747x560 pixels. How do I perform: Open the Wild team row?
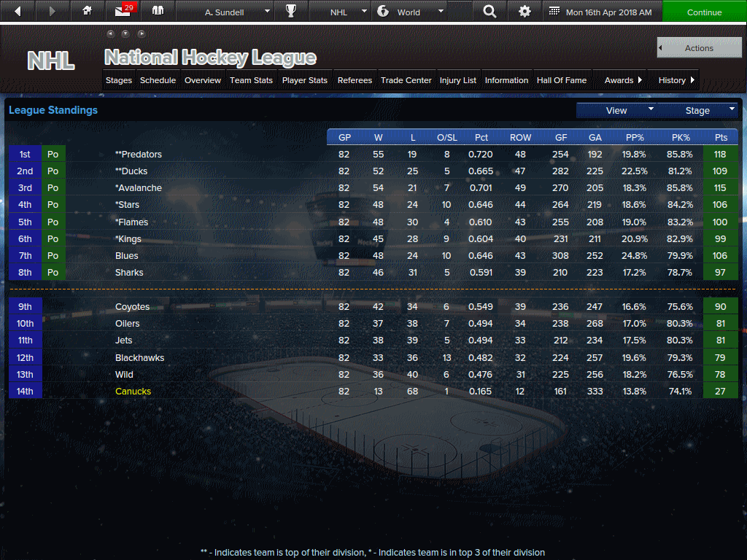click(373, 374)
